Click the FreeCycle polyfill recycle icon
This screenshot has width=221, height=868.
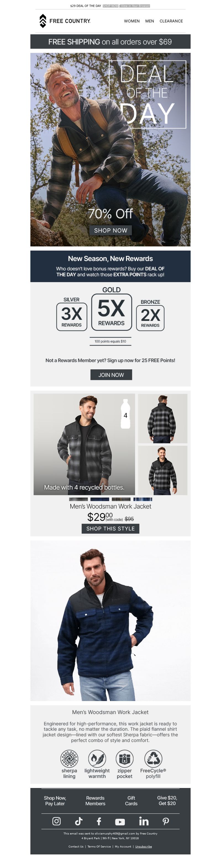[x=153, y=758]
